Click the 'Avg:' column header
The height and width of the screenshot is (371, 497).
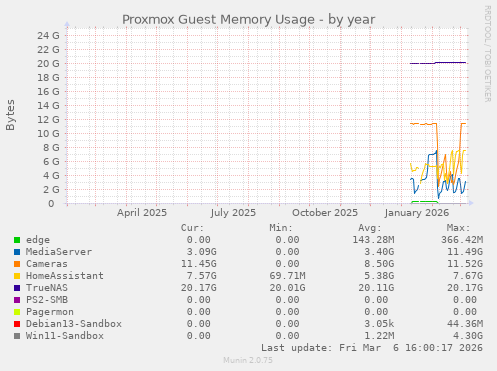[x=370, y=228]
